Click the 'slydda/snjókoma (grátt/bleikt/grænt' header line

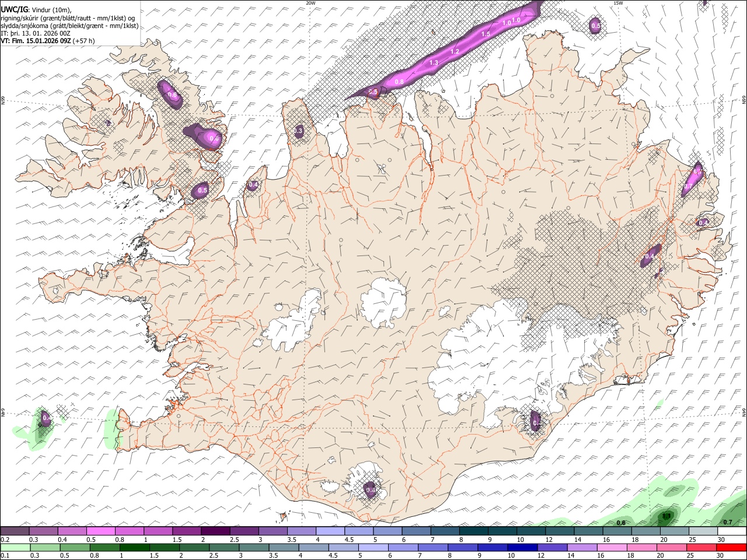[x=69, y=26]
